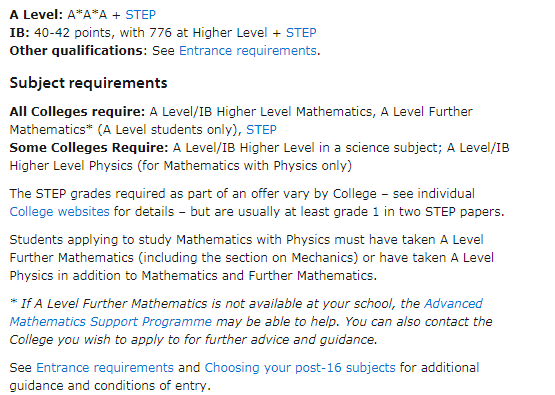
Task: Click the 'Students applying to study Mathematics' paragraph
Action: [252, 258]
